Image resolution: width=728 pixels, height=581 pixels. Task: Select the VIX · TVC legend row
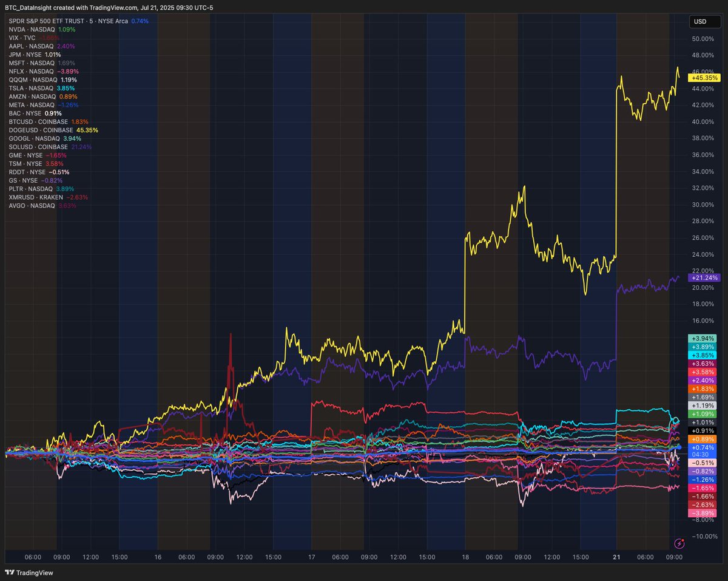coord(34,38)
